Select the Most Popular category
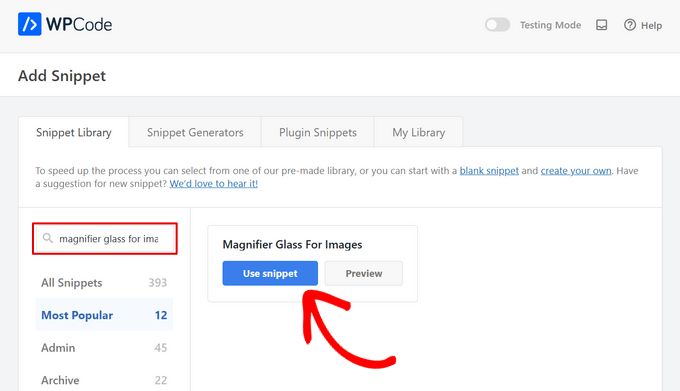Viewport: 680px width, 391px height. (x=104, y=315)
